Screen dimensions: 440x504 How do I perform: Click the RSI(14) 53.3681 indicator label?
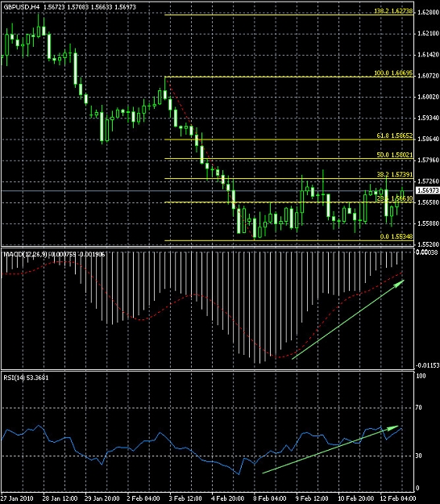[x=26, y=377]
